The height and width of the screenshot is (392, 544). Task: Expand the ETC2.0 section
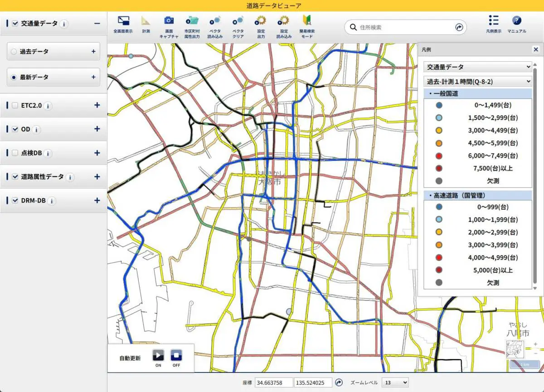[x=97, y=105]
